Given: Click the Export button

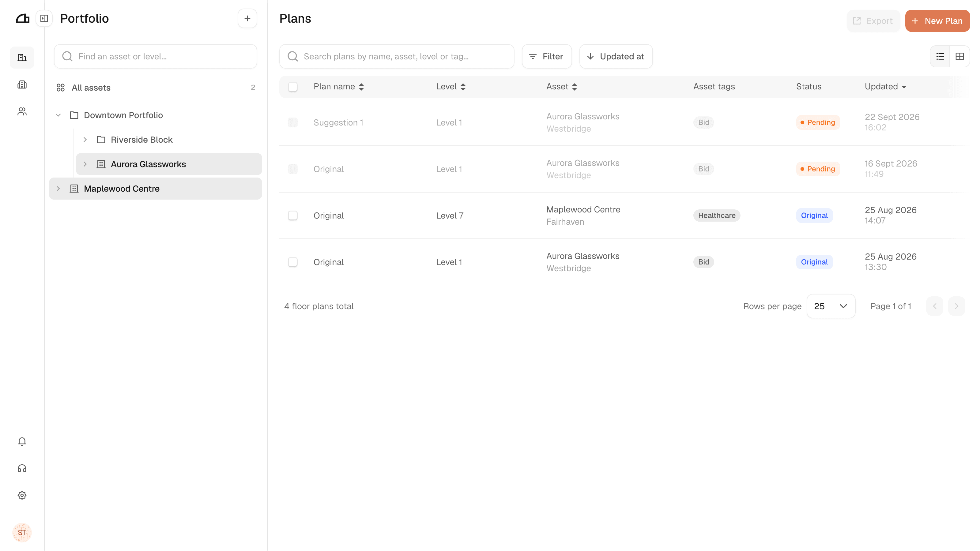Looking at the screenshot, I should coord(873,21).
